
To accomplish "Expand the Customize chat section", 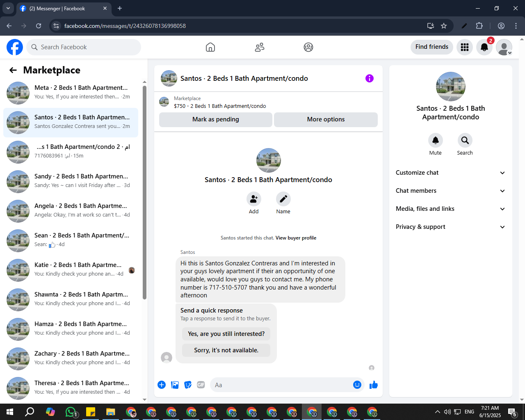I will [450, 173].
